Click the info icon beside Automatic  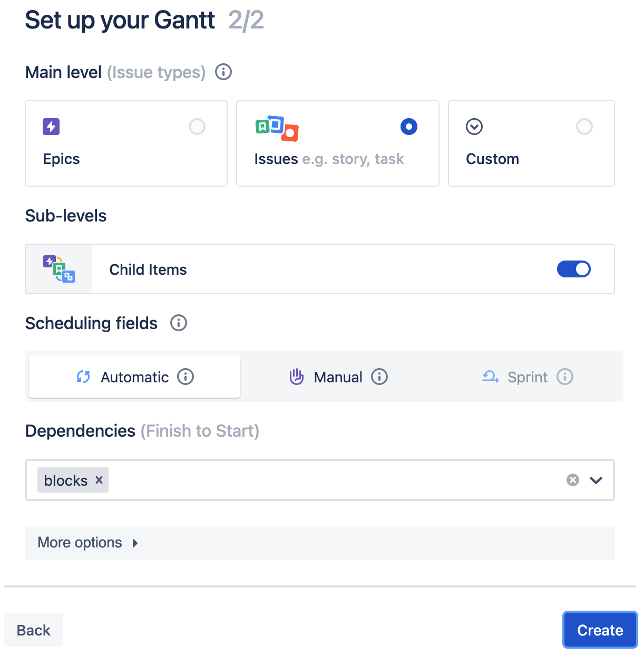[x=186, y=377]
